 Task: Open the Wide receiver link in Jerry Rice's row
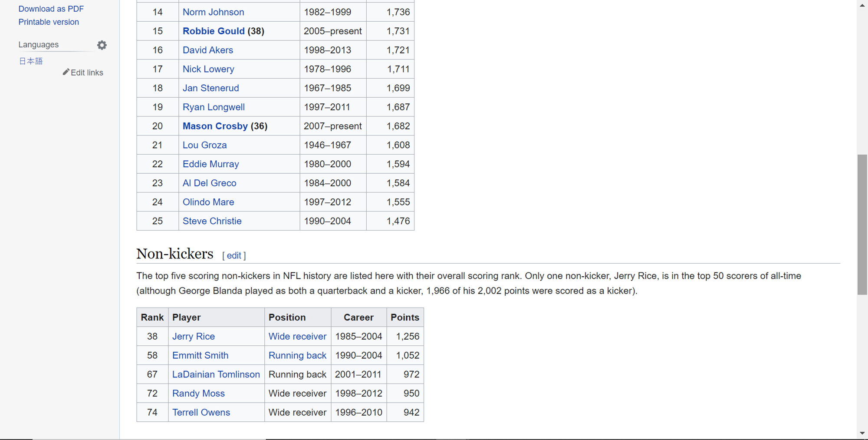[x=297, y=337]
